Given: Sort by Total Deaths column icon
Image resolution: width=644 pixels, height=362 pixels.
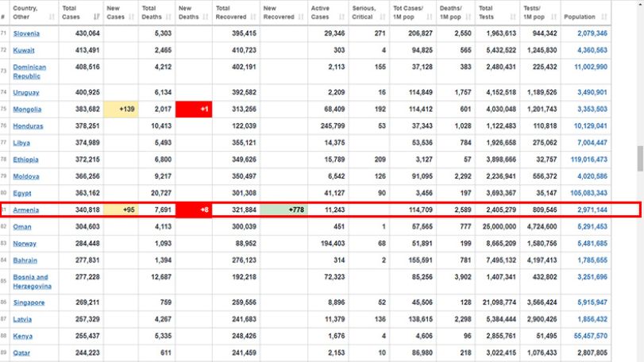Looking at the screenshot, I should (x=168, y=17).
